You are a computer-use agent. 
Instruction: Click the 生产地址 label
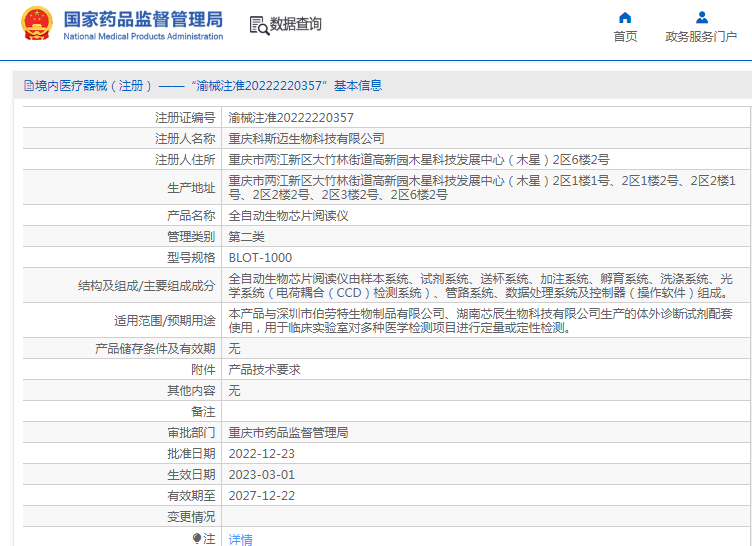click(x=191, y=188)
